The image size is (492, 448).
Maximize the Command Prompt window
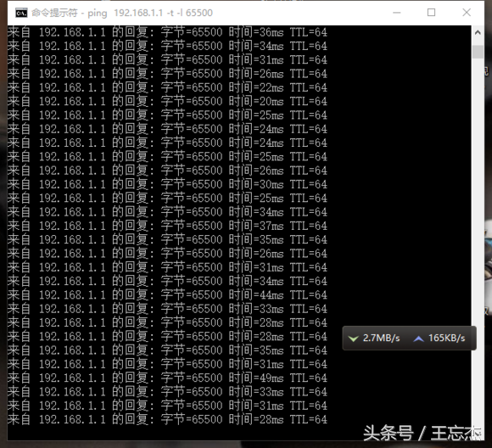click(x=432, y=13)
